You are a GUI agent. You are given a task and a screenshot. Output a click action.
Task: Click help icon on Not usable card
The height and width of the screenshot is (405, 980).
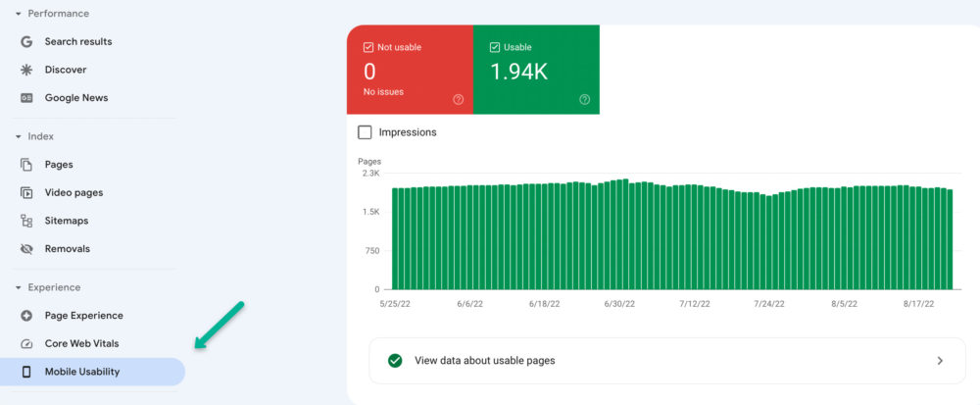458,99
